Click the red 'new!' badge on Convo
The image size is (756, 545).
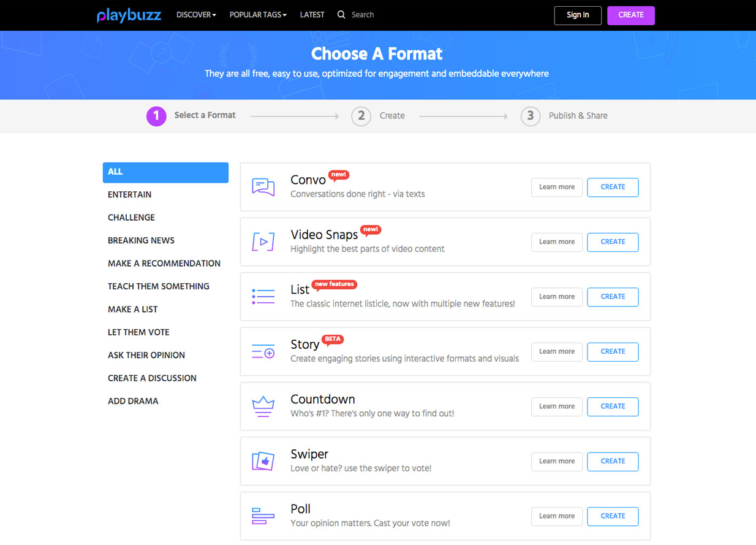coord(339,175)
